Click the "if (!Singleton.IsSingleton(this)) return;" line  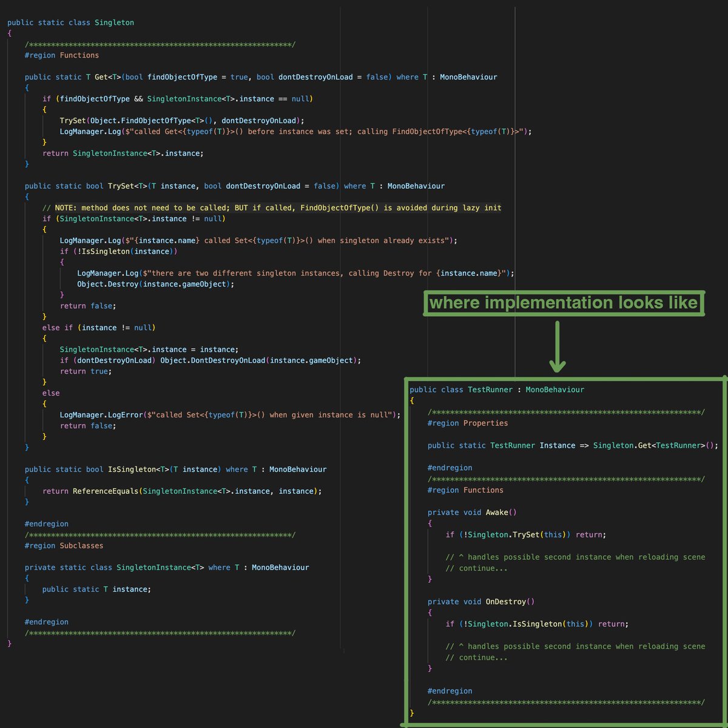[x=537, y=625]
